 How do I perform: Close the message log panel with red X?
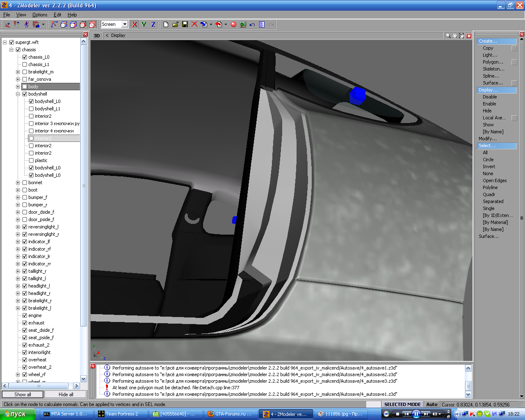coord(93,366)
